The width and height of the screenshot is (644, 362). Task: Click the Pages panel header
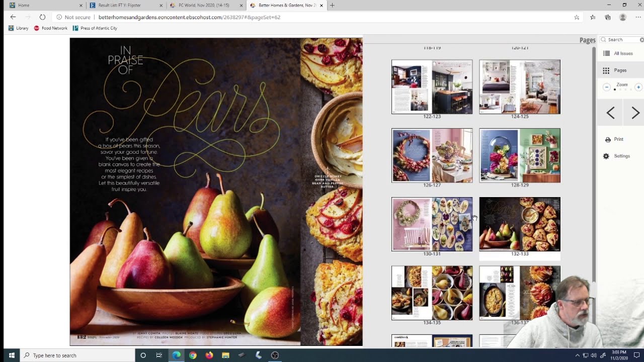pos(587,40)
